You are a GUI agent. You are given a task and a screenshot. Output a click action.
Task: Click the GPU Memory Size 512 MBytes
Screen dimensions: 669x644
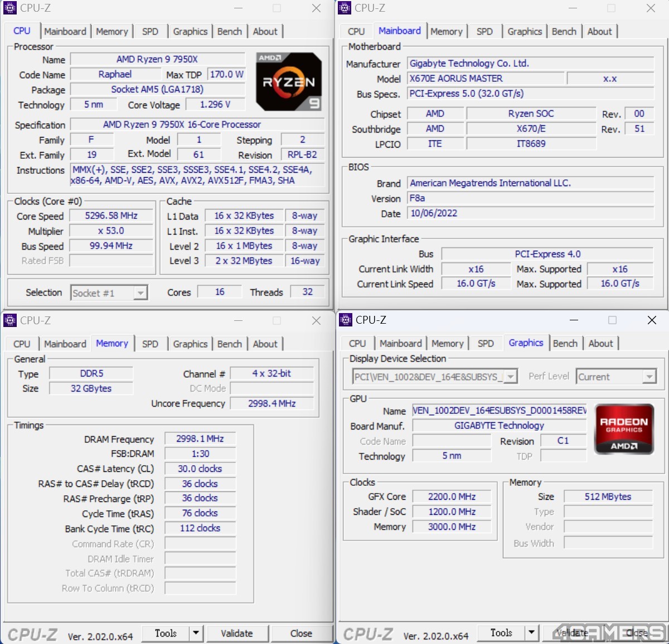pos(608,496)
